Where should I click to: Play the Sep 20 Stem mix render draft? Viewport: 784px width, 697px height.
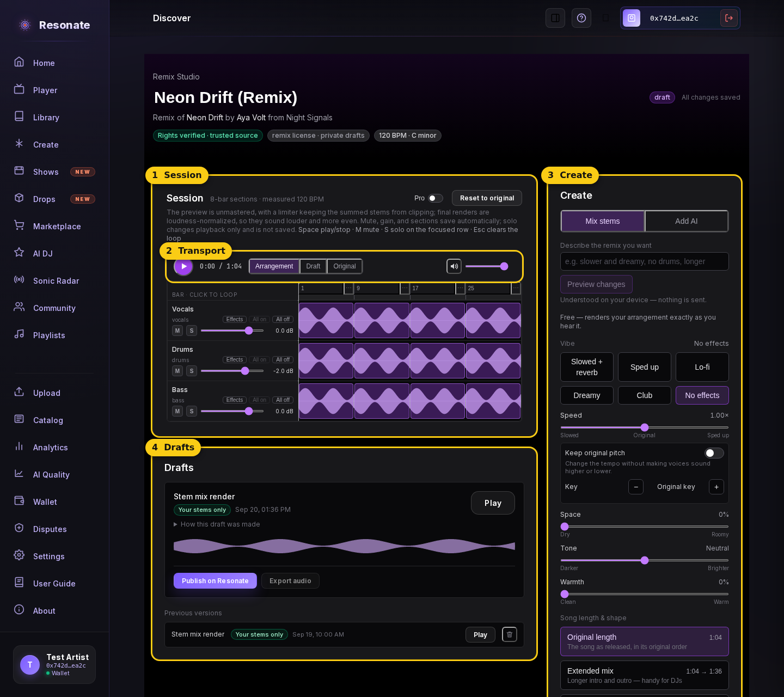click(x=493, y=503)
